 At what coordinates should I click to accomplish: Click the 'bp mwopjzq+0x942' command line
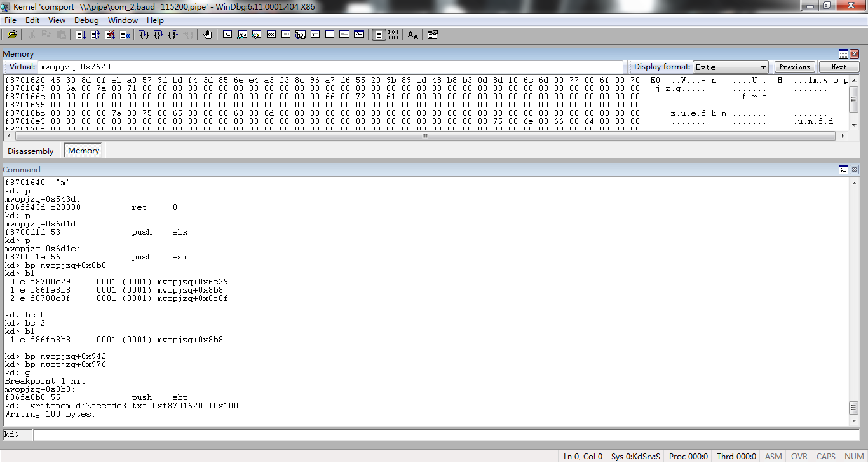coord(55,356)
